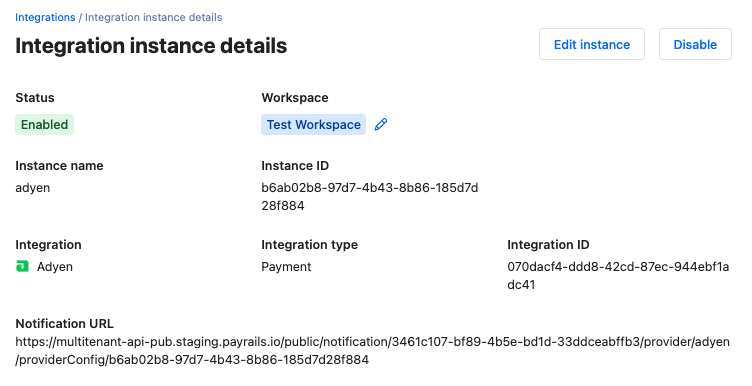This screenshot has width=752, height=386.
Task: Click the Notification URL field label
Action: point(65,324)
